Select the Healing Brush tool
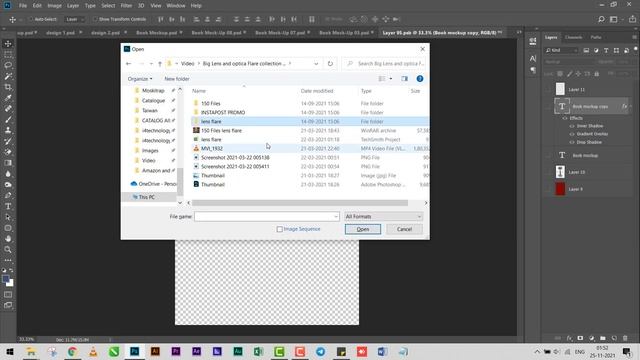The height and width of the screenshot is (360, 640). (x=8, y=109)
